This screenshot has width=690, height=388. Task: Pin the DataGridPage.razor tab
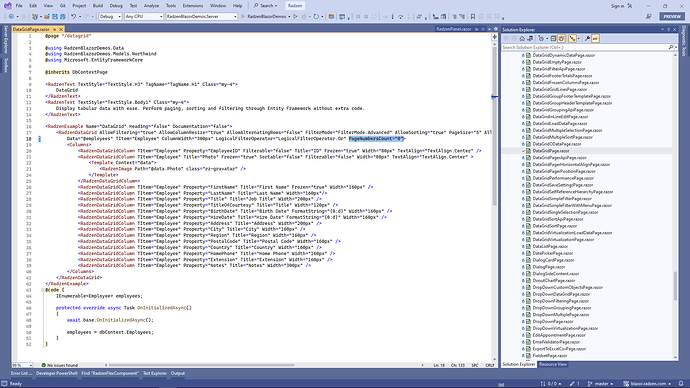point(54,29)
